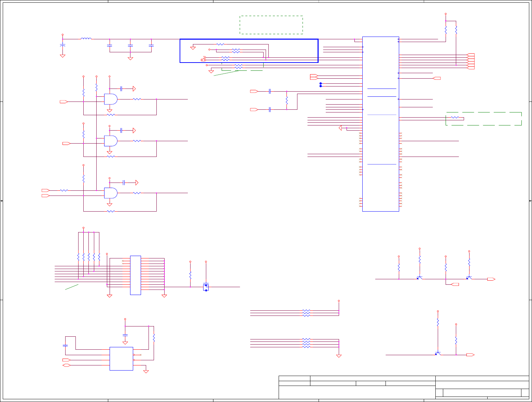Click the large main IC rectangle
Image resolution: width=532 pixels, height=402 pixels.
tap(380, 124)
